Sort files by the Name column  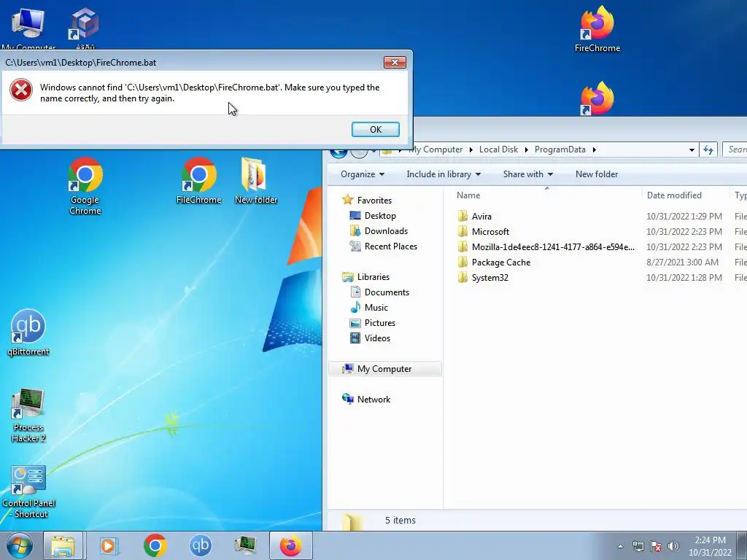(546, 195)
